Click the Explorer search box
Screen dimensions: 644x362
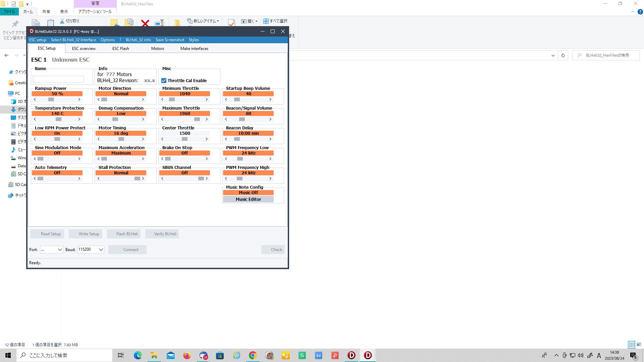(606, 55)
